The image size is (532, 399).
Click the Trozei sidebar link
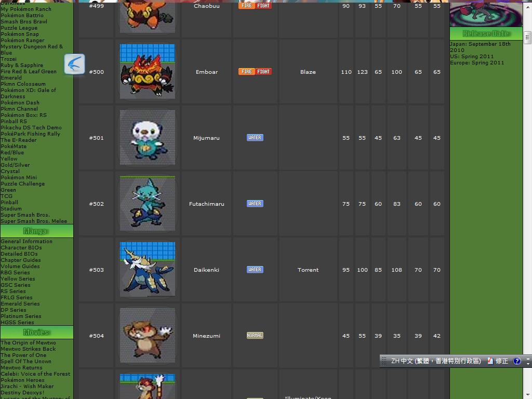tap(8, 59)
